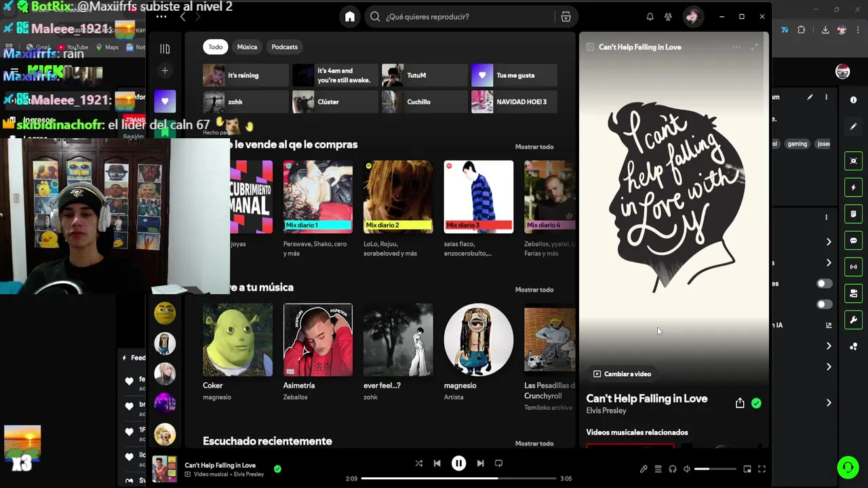Viewport: 868px width, 488px height.
Task: Toggle repeat mode
Action: pos(498,464)
